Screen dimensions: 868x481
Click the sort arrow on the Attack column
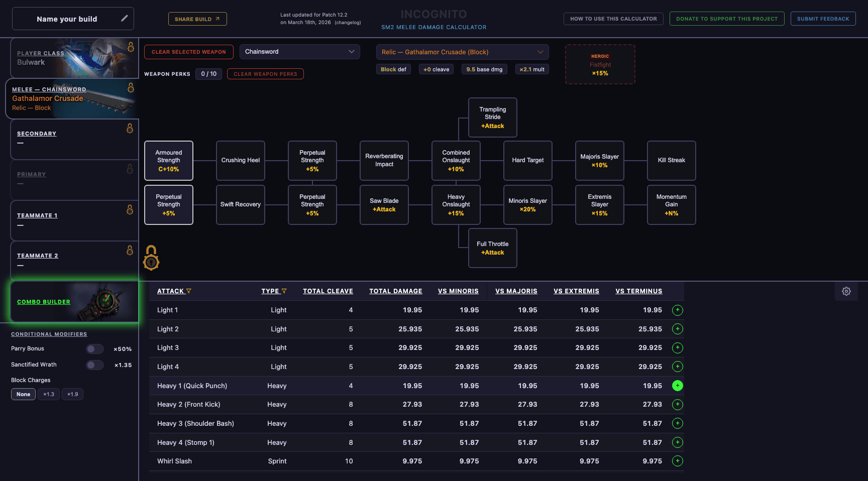pyautogui.click(x=189, y=291)
